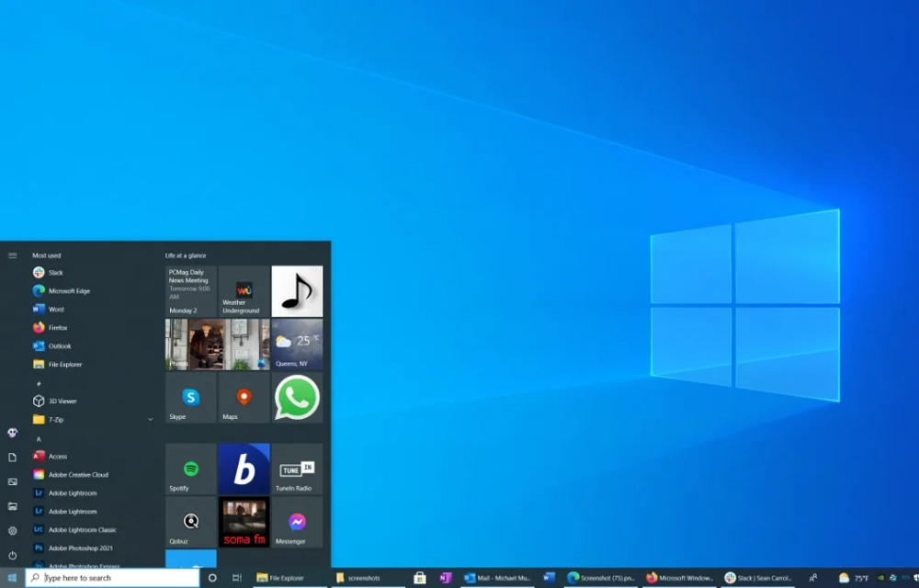Click the Windows Start button

tap(12, 578)
